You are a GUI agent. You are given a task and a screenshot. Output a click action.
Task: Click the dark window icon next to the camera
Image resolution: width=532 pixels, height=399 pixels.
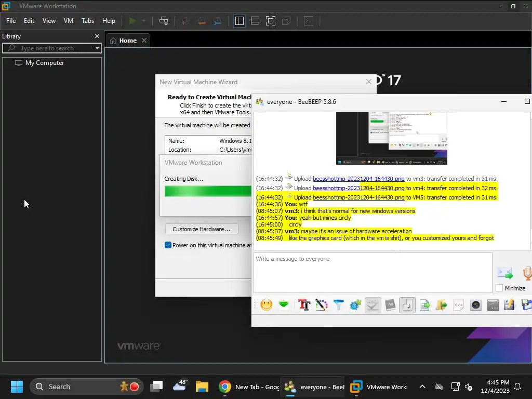493,304
